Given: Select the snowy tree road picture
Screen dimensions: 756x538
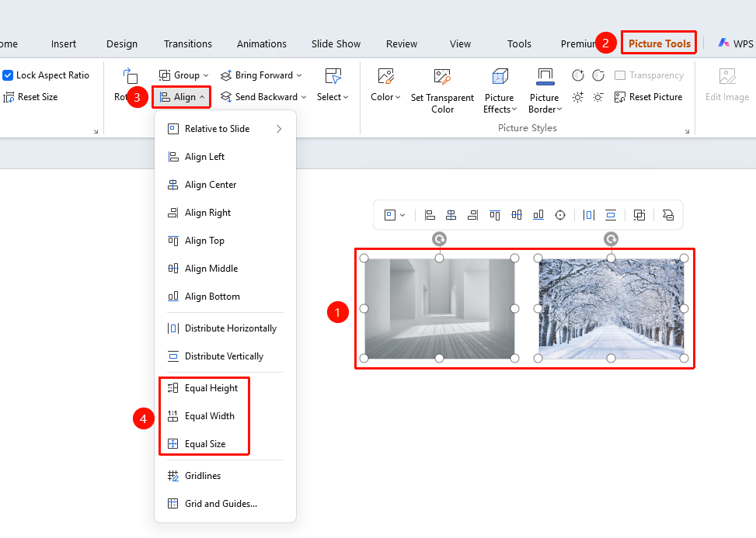Looking at the screenshot, I should pyautogui.click(x=611, y=309).
